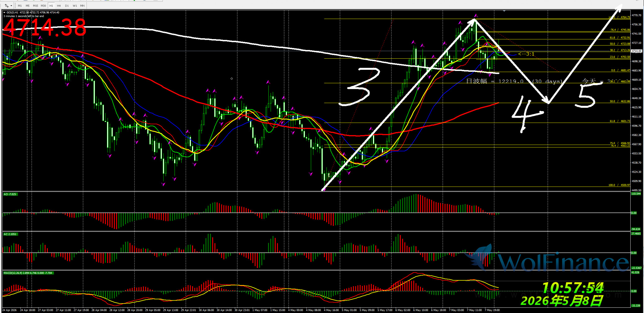Switch timeframe to M5
The height and width of the screenshot is (313, 644).
tap(28, 6)
